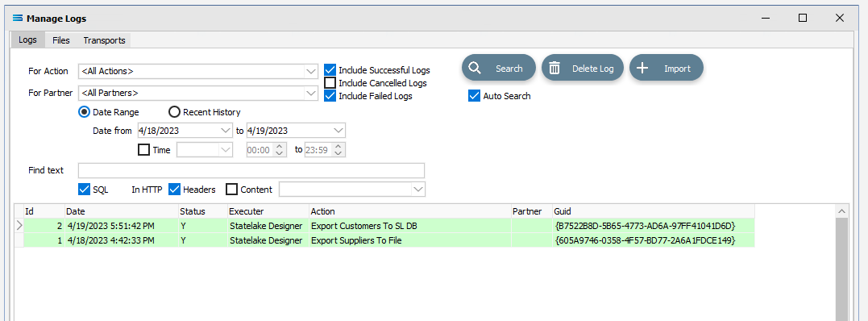The width and height of the screenshot is (868, 321).
Task: Expand the For Partner dropdown
Action: 311,93
